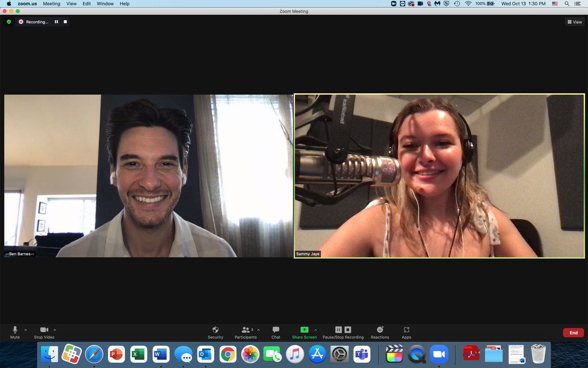The height and width of the screenshot is (368, 588).
Task: Open FaceTime from the Dock
Action: pyautogui.click(x=272, y=354)
